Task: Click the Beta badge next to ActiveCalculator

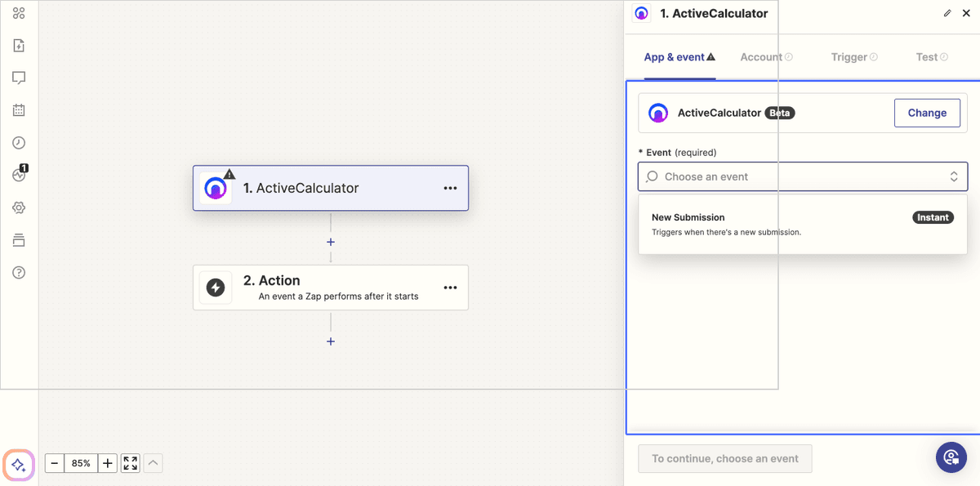Action: point(780,113)
